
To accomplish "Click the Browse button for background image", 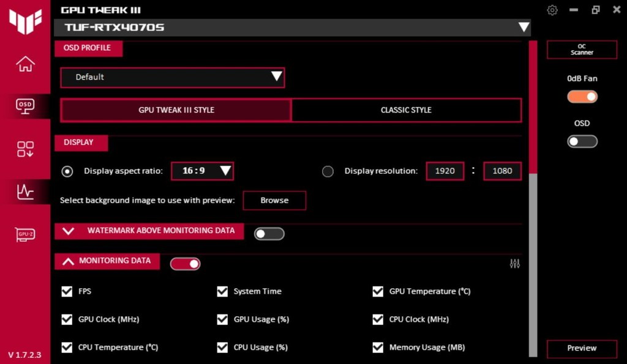I will click(274, 200).
